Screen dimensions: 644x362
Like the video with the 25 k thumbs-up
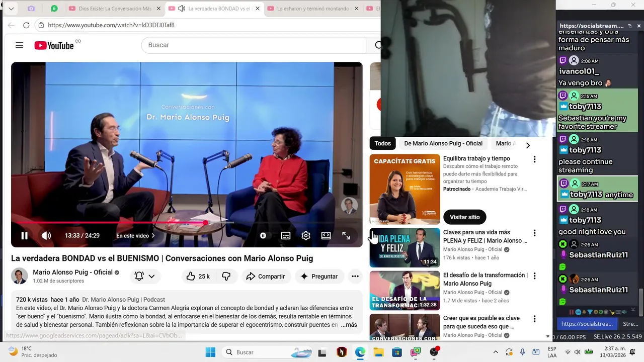[x=198, y=276]
